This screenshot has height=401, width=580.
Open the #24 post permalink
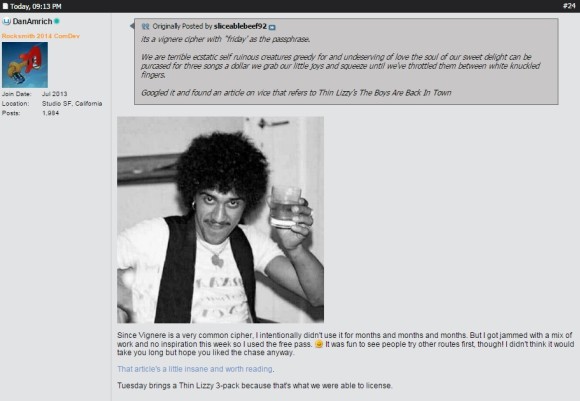(569, 6)
